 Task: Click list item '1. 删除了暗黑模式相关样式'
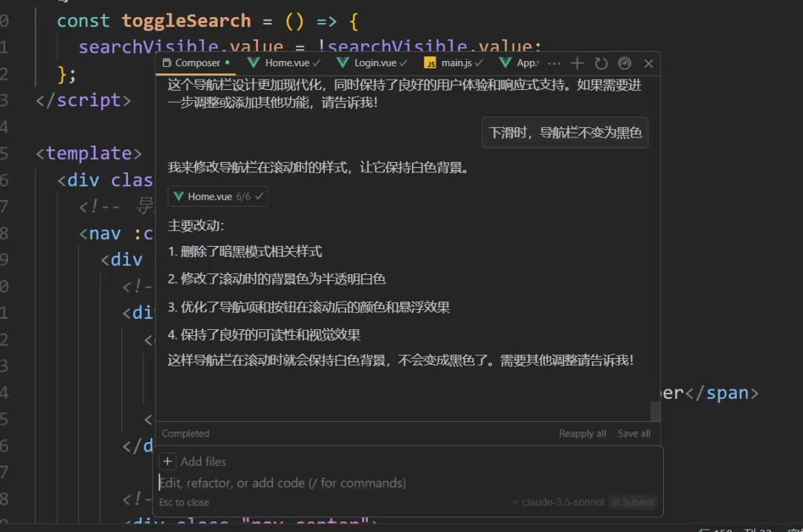click(x=245, y=252)
